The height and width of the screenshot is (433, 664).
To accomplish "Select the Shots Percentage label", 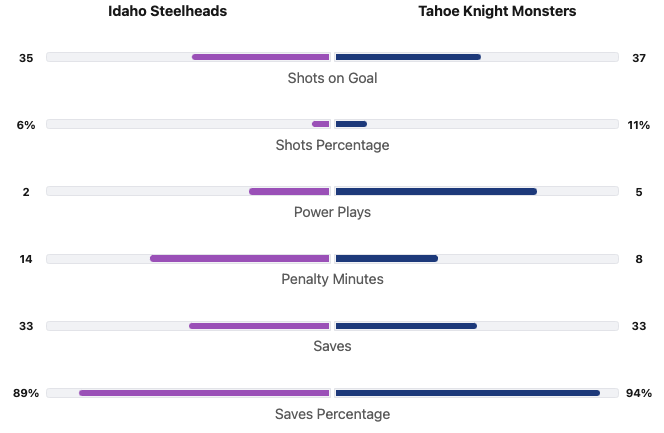I will (x=332, y=145).
